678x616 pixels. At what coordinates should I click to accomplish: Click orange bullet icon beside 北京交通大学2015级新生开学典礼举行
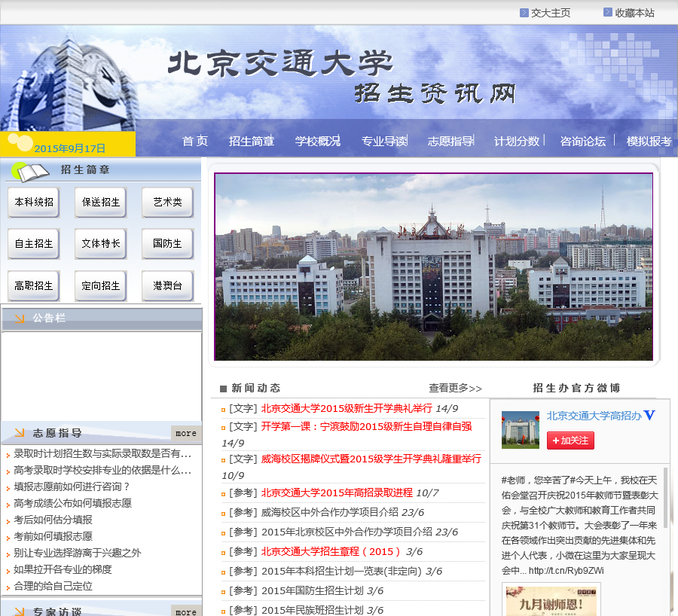pyautogui.click(x=223, y=410)
